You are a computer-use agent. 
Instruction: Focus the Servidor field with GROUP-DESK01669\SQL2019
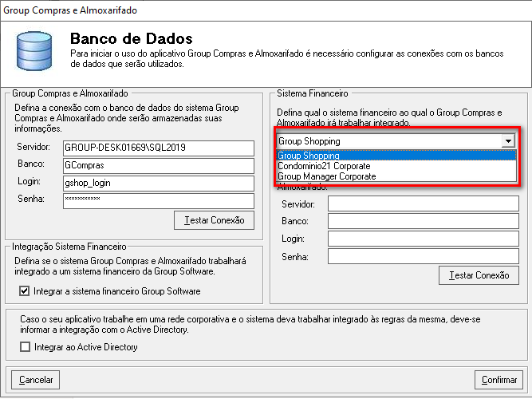click(x=159, y=148)
